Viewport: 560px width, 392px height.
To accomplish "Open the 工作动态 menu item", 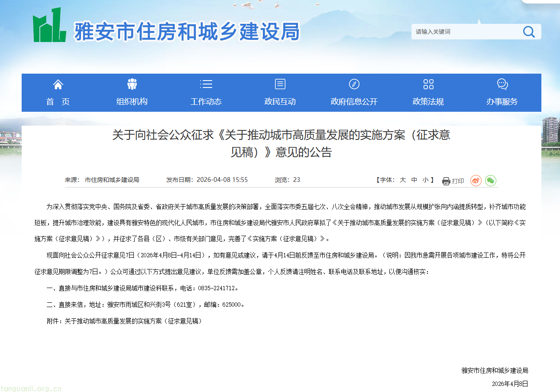I will tap(206, 102).
